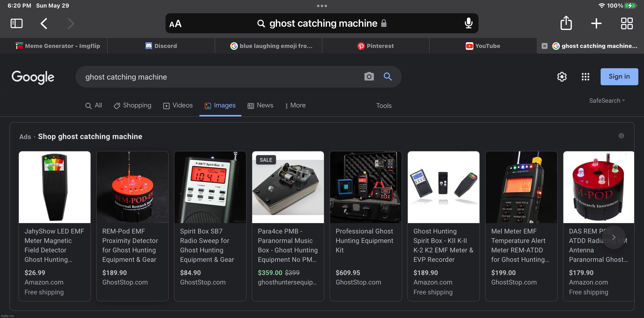
Task: Open the Spirit Box SB7 product thumbnail
Action: [x=210, y=187]
